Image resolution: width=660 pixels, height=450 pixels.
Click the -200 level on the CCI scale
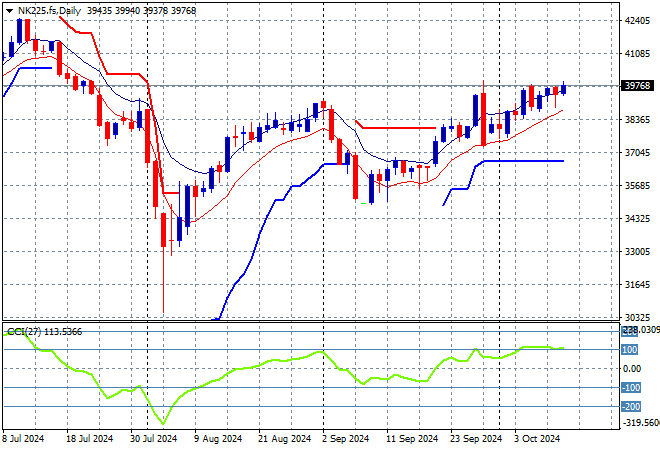point(630,406)
